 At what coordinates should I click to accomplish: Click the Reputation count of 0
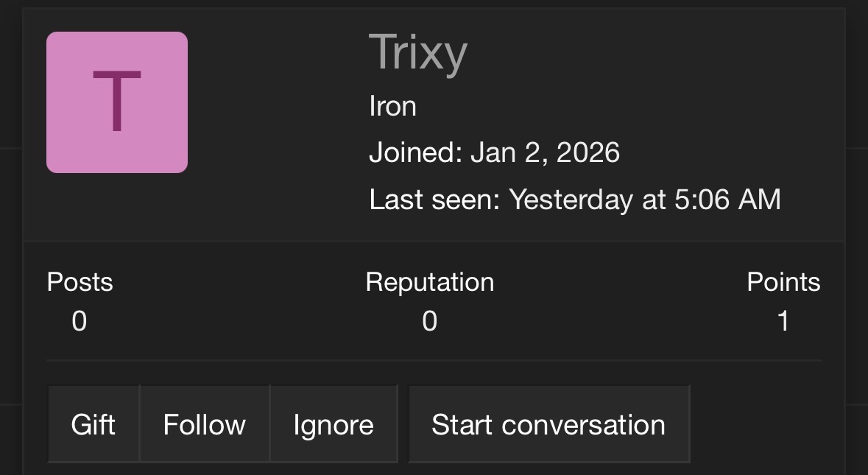429,321
